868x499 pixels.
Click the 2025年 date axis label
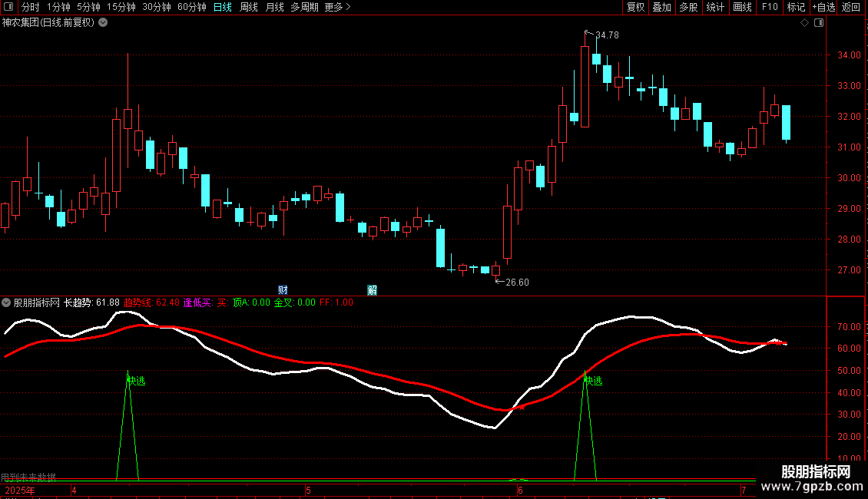[20, 490]
